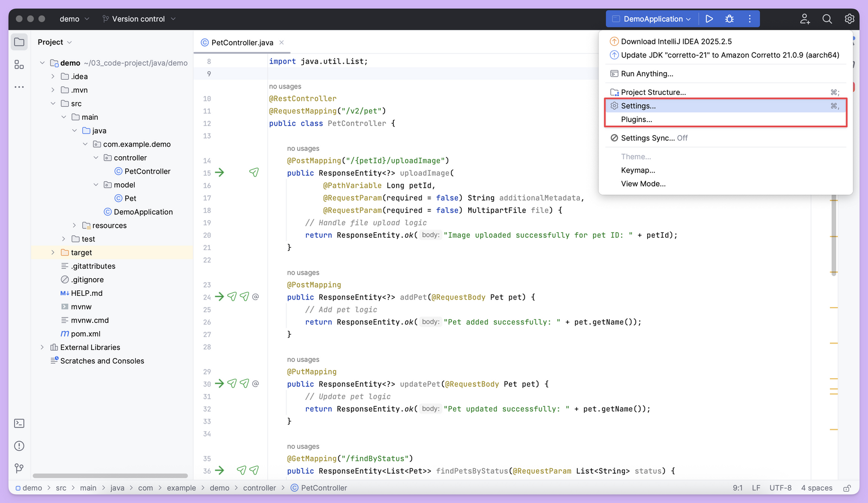Image resolution: width=868 pixels, height=503 pixels.
Task: Open the DemoApplication run configuration dropdown
Action: pos(651,18)
